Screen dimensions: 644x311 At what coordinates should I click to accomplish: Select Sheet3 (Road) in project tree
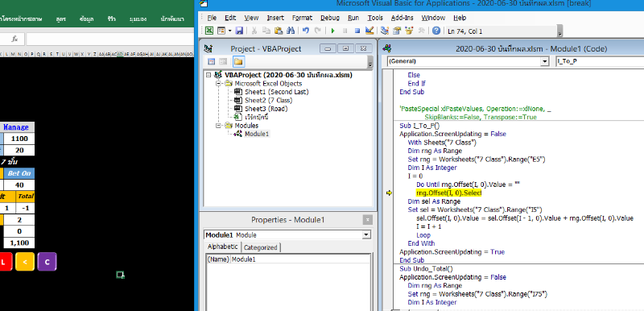(x=266, y=109)
